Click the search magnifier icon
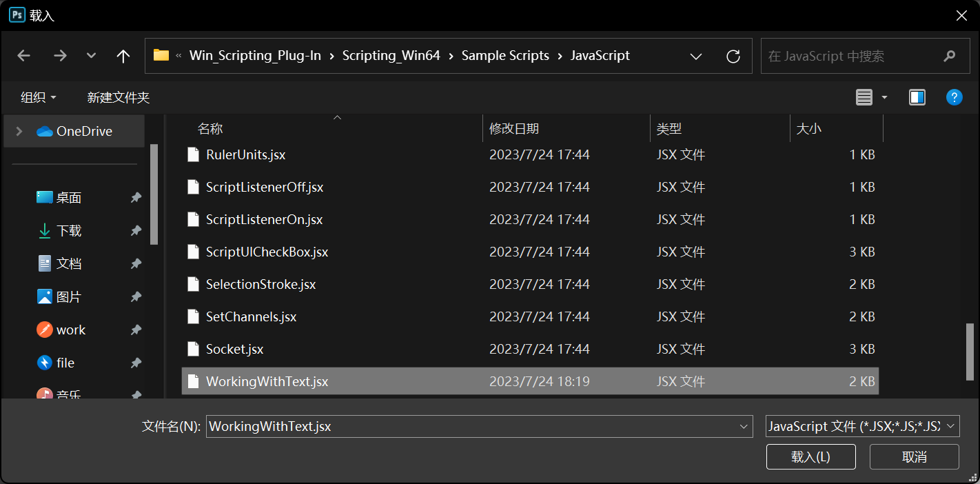The width and height of the screenshot is (980, 484). pos(950,56)
